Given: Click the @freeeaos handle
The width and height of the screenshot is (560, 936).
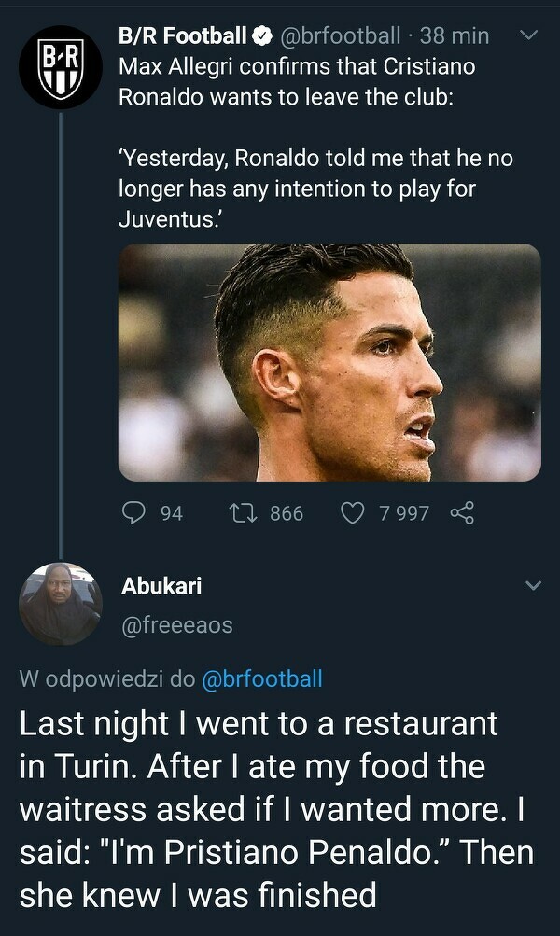Looking at the screenshot, I should click(176, 625).
